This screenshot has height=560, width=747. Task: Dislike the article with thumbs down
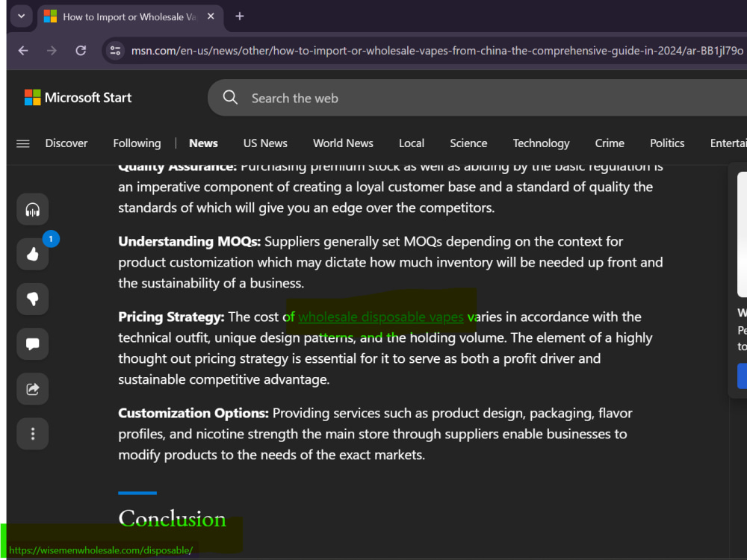(x=32, y=299)
